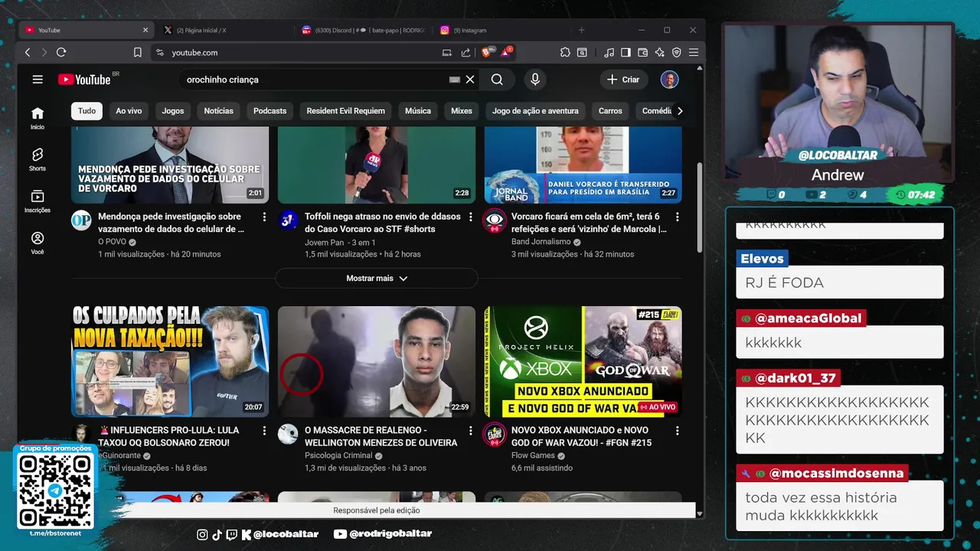Go to YouTube home via the logo
This screenshot has height=551, width=980.
84,80
